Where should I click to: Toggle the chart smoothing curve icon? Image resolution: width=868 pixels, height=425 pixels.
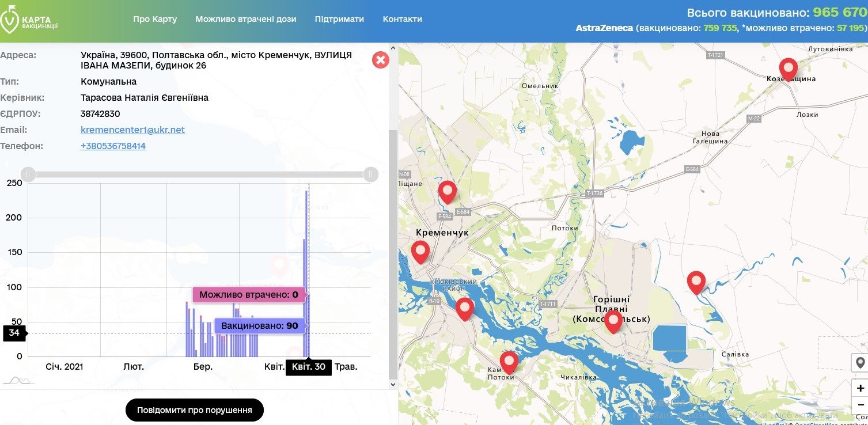click(x=18, y=380)
